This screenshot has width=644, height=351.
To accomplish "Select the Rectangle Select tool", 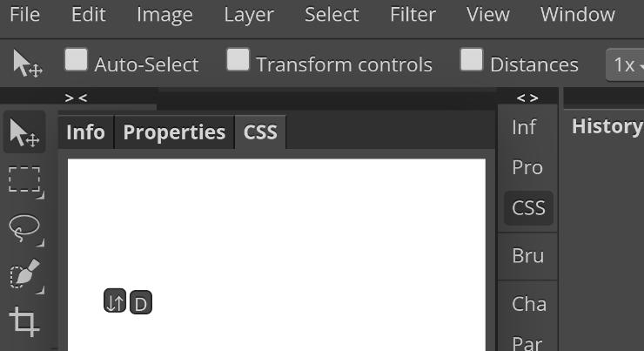I will coord(24,180).
